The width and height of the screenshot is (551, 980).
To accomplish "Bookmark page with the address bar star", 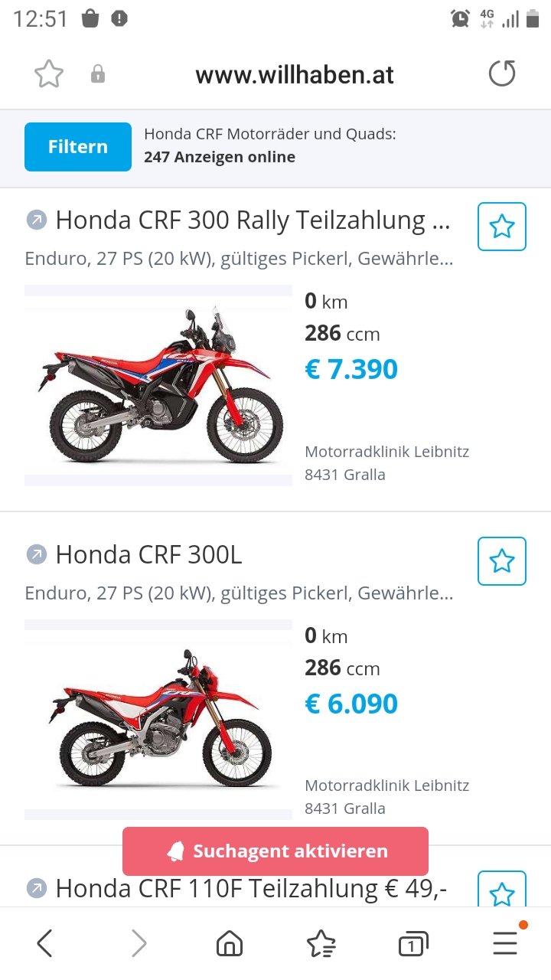I will point(49,74).
